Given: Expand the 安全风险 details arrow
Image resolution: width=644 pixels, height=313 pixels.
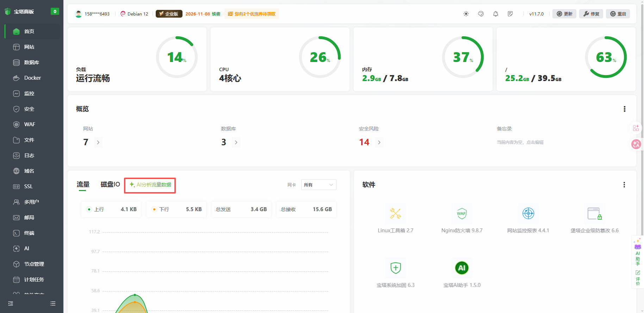Looking at the screenshot, I should tap(379, 142).
